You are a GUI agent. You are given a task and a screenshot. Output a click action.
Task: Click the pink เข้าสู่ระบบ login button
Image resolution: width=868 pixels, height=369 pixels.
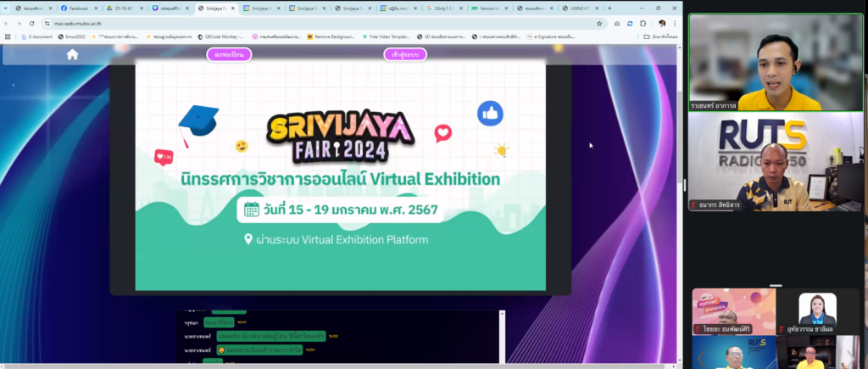pos(405,54)
